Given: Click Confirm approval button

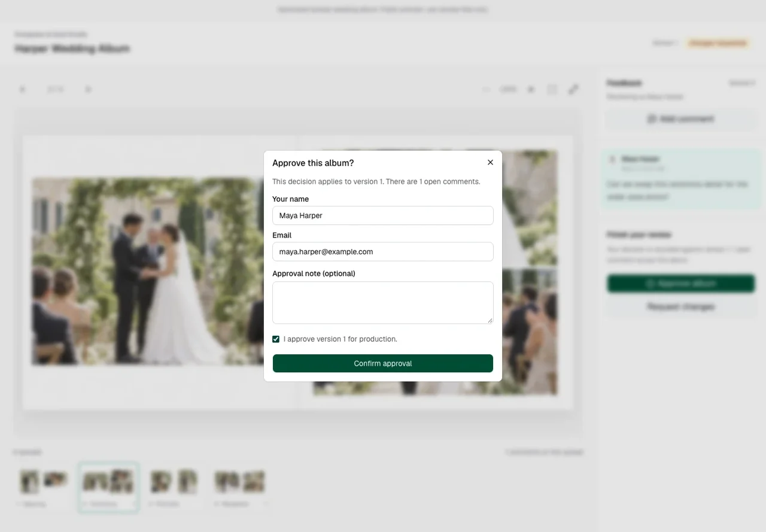Looking at the screenshot, I should tap(383, 363).
